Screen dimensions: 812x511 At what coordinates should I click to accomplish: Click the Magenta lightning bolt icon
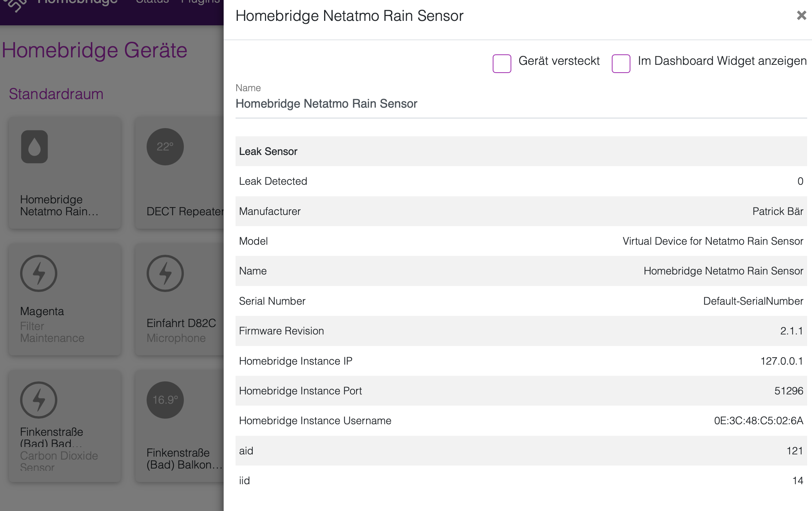(39, 273)
